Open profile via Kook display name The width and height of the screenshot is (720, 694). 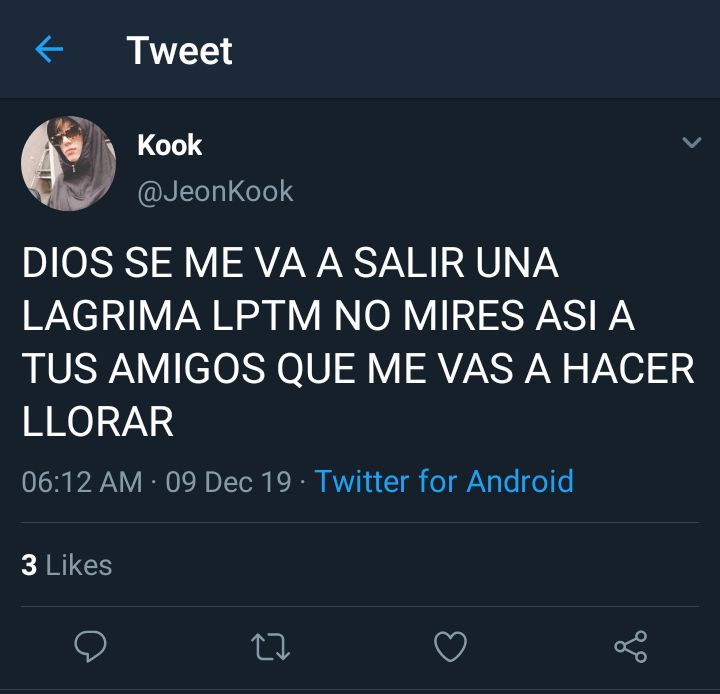click(169, 145)
